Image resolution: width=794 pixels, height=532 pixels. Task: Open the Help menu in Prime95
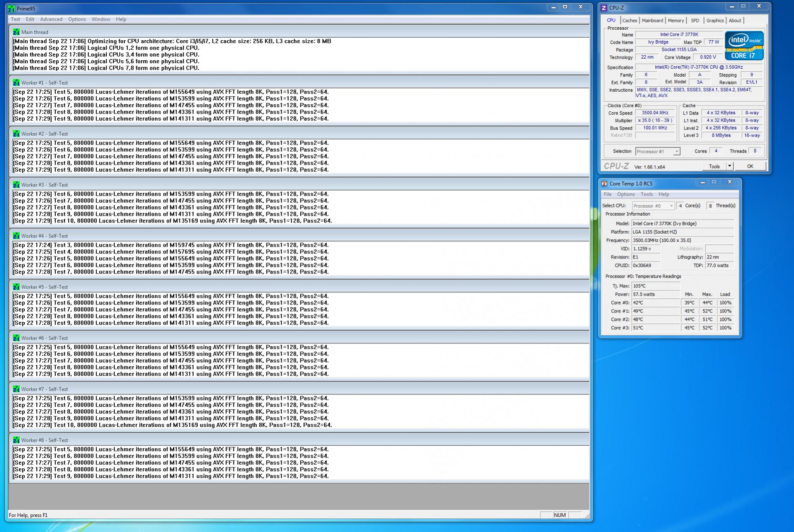[x=121, y=19]
